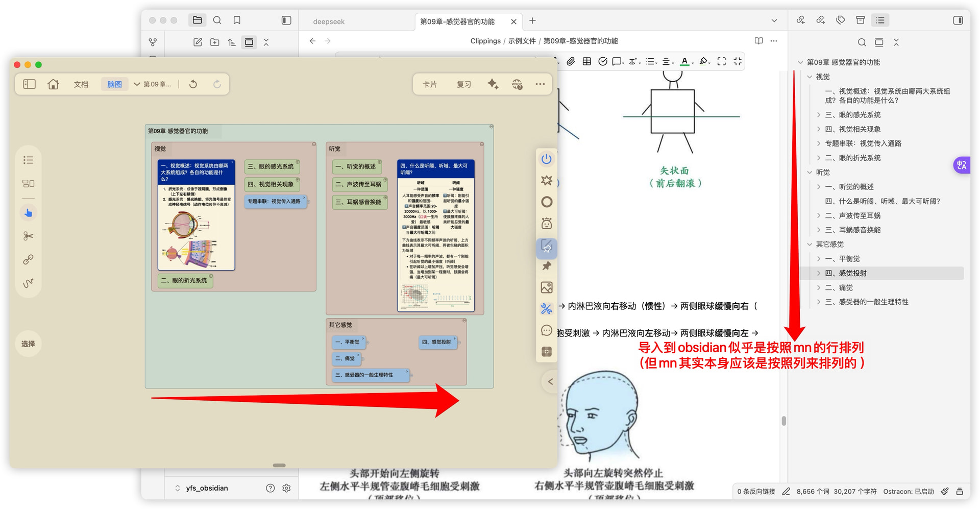Select the freehand lasso tool
This screenshot has height=509, width=980.
click(29, 282)
